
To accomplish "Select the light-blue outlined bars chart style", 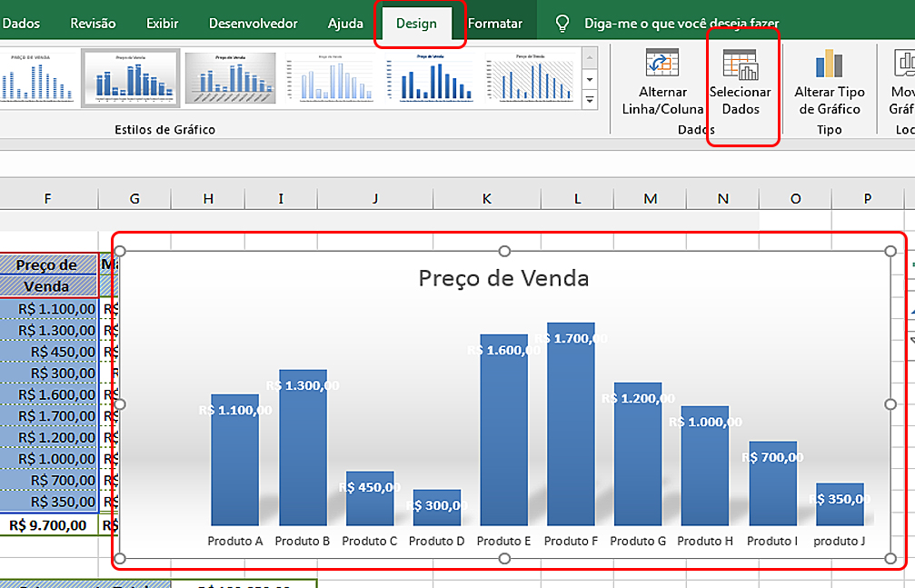I will click(329, 77).
